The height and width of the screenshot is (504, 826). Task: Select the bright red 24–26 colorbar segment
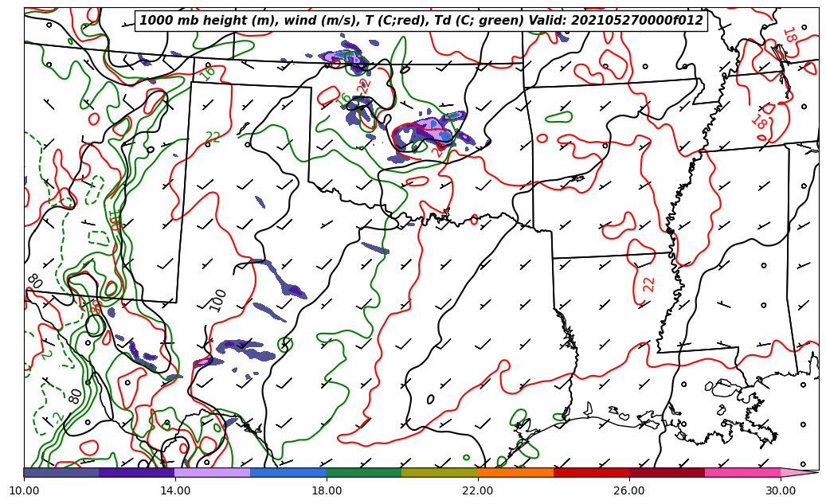(591, 472)
